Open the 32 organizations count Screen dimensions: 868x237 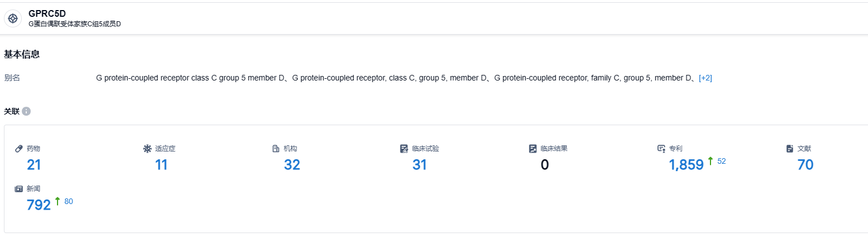point(292,165)
